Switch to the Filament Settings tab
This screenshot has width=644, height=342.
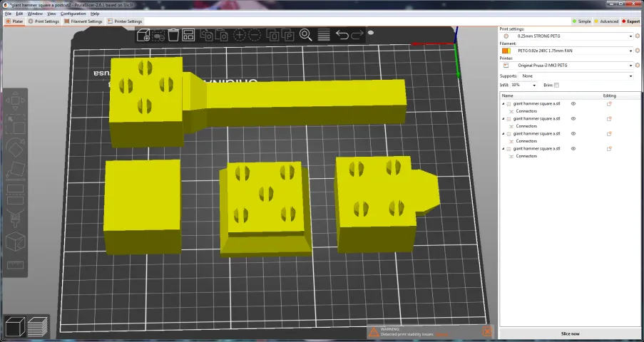tap(83, 21)
